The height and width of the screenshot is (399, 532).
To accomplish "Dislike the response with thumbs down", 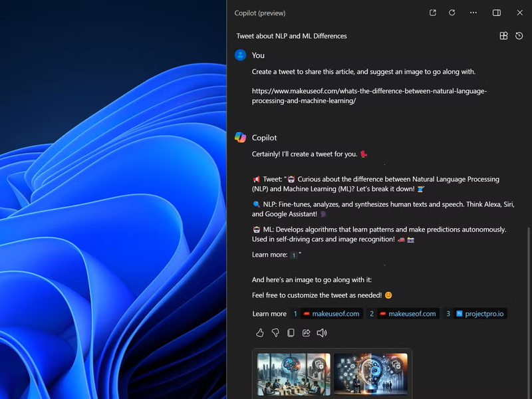I will [275, 332].
